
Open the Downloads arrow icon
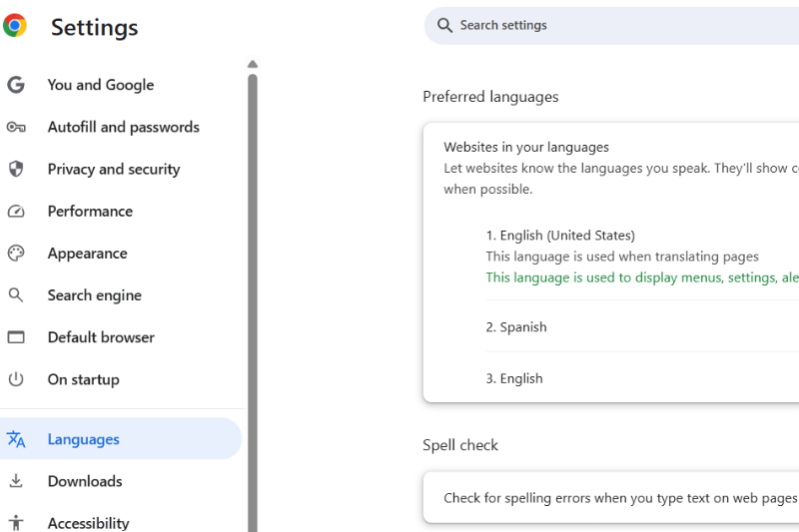pos(16,481)
